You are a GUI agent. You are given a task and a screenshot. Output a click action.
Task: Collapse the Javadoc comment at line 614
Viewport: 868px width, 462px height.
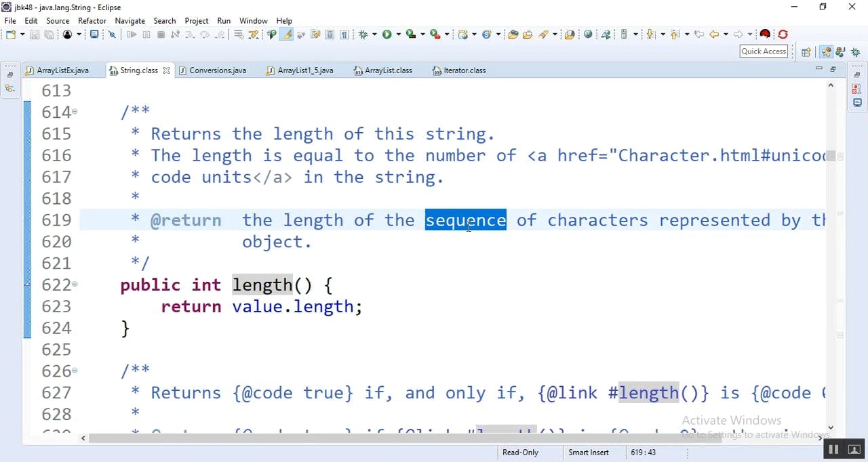[x=75, y=112]
